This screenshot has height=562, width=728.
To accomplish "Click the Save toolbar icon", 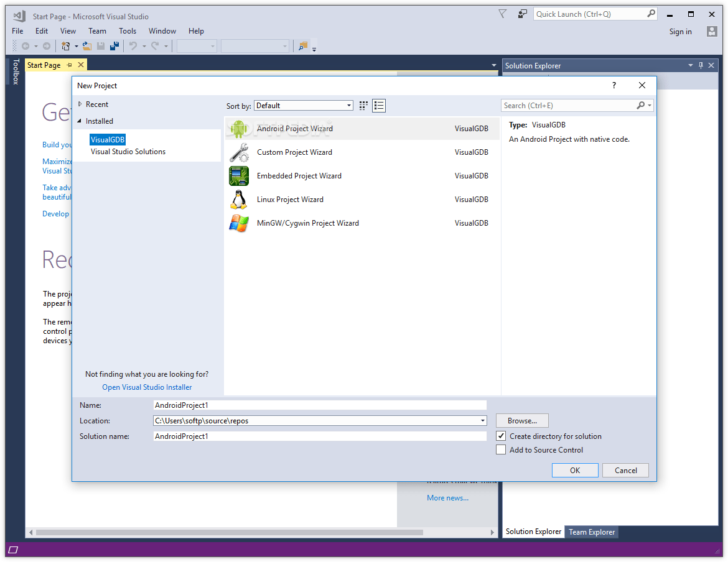I will click(x=100, y=46).
